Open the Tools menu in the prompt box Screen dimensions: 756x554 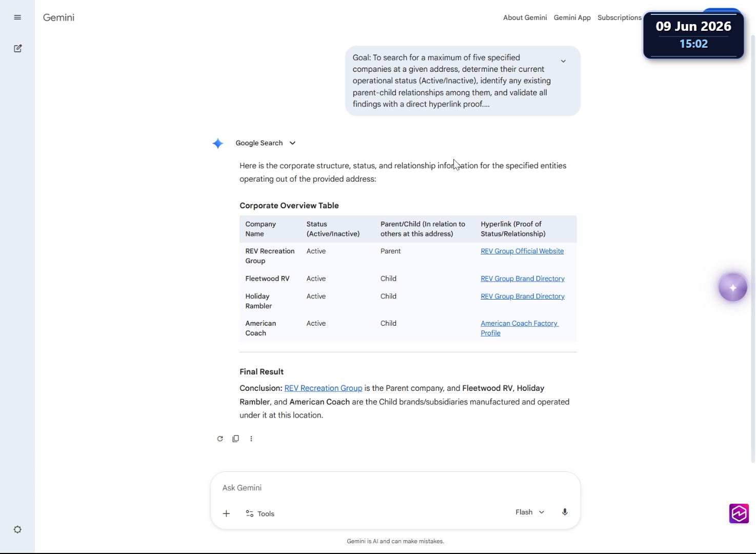pyautogui.click(x=260, y=513)
